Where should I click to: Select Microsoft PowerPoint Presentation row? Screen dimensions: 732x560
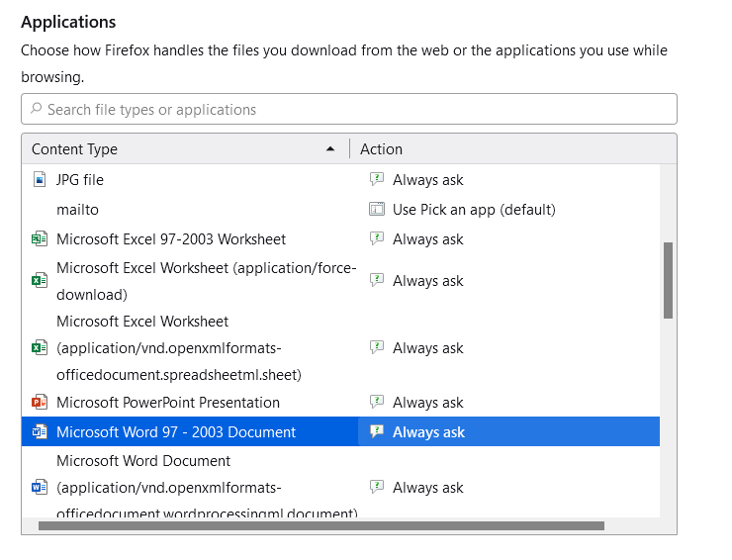click(x=340, y=402)
